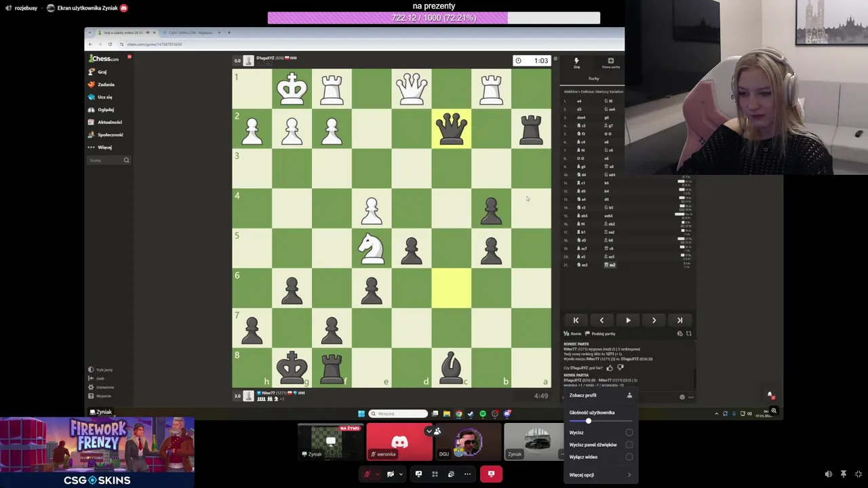The width and height of the screenshot is (868, 488).
Task: Click Poddaj partię resign button
Action: [601, 333]
